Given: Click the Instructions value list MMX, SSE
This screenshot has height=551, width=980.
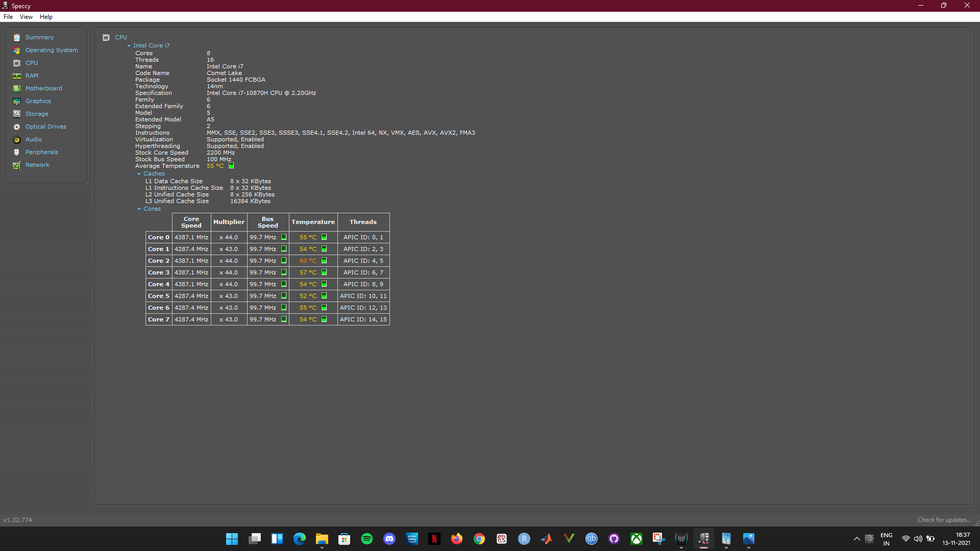Looking at the screenshot, I should coord(341,133).
